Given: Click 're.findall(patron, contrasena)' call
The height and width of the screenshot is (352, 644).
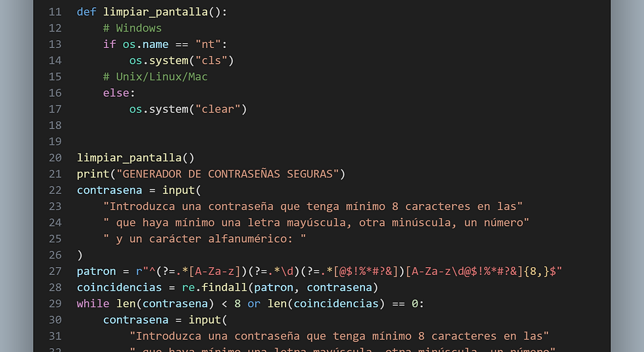Looking at the screenshot, I should (280, 288).
